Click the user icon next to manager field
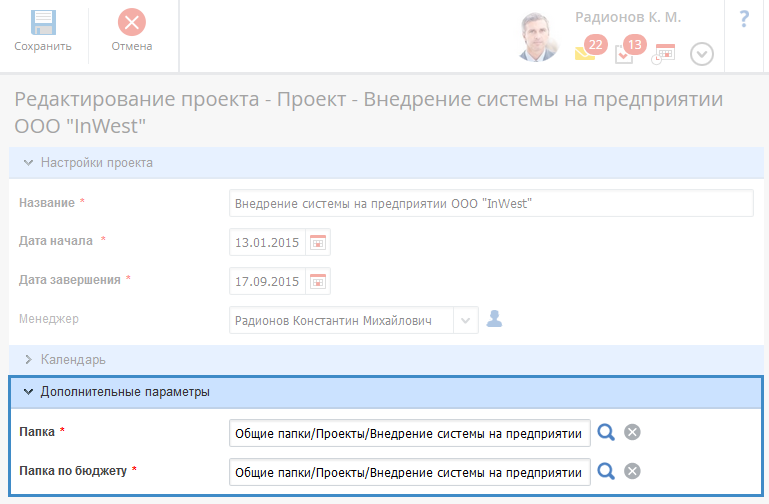Screen dimensions: 769x504 (493, 320)
